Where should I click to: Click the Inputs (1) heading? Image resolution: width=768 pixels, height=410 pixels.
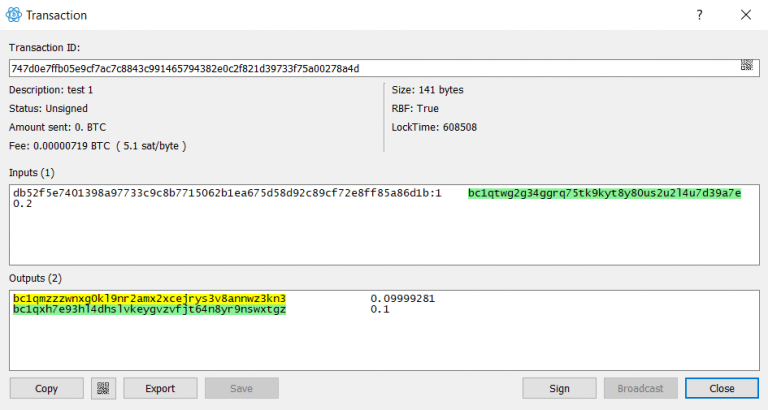pos(32,173)
